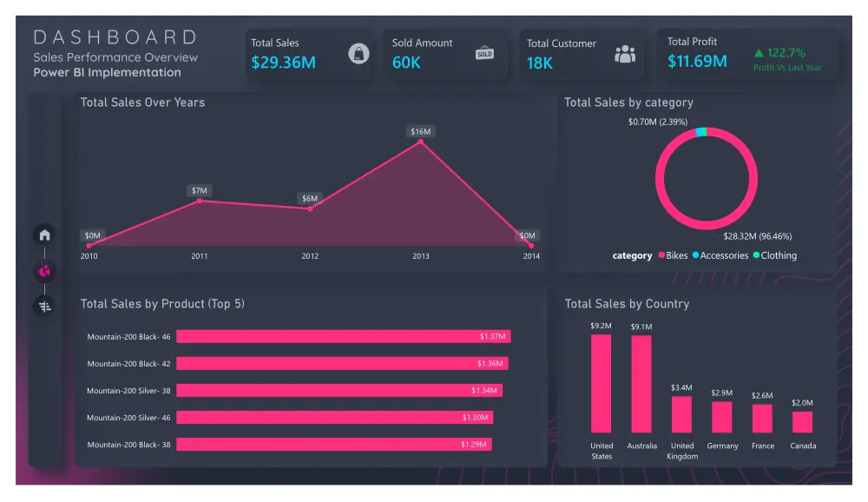The image size is (868, 502).
Task: Click the $0M data point for 2014
Action: (x=531, y=246)
